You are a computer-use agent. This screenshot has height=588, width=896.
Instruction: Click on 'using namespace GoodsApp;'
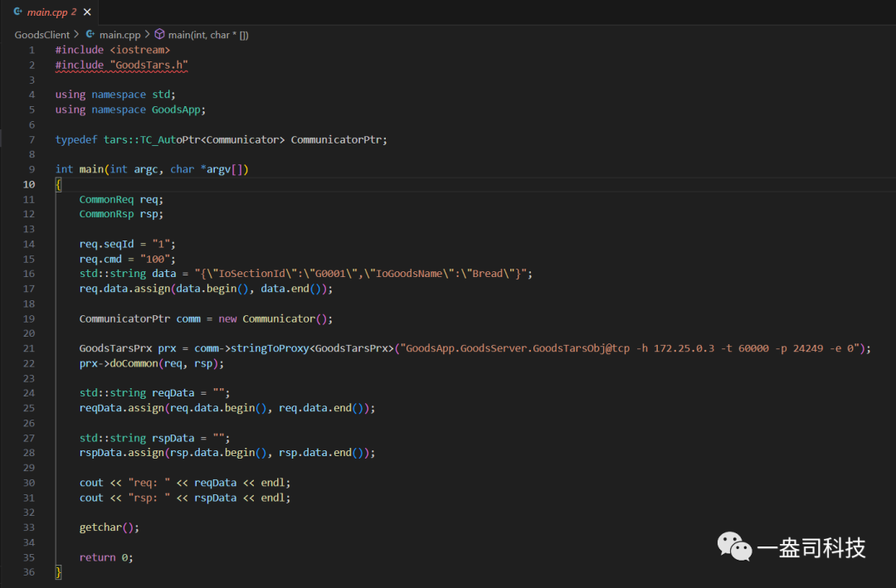pyautogui.click(x=130, y=109)
